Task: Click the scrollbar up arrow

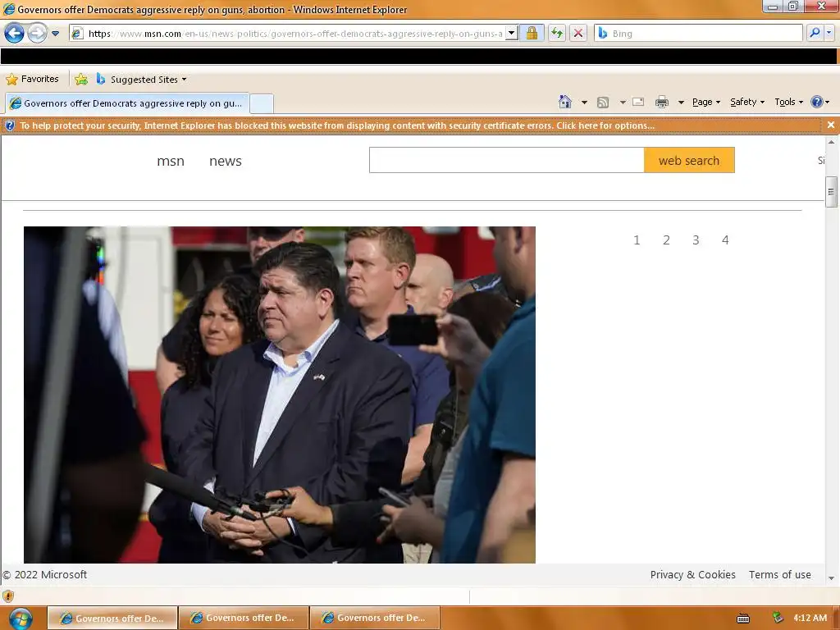Action: (x=831, y=142)
